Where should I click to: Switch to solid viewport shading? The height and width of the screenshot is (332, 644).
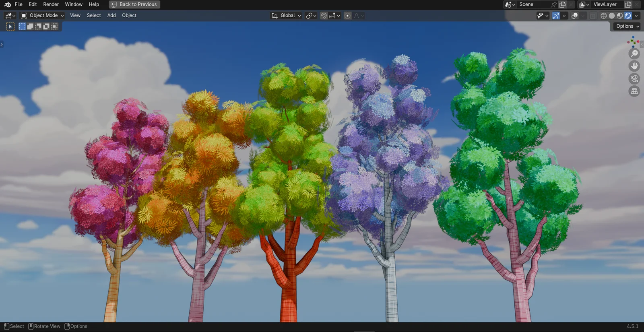(x=612, y=16)
